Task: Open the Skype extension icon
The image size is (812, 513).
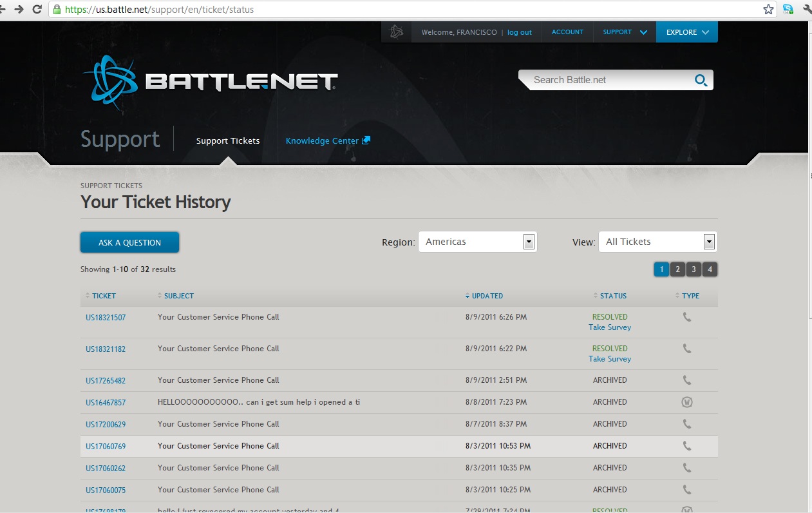Action: [x=788, y=9]
